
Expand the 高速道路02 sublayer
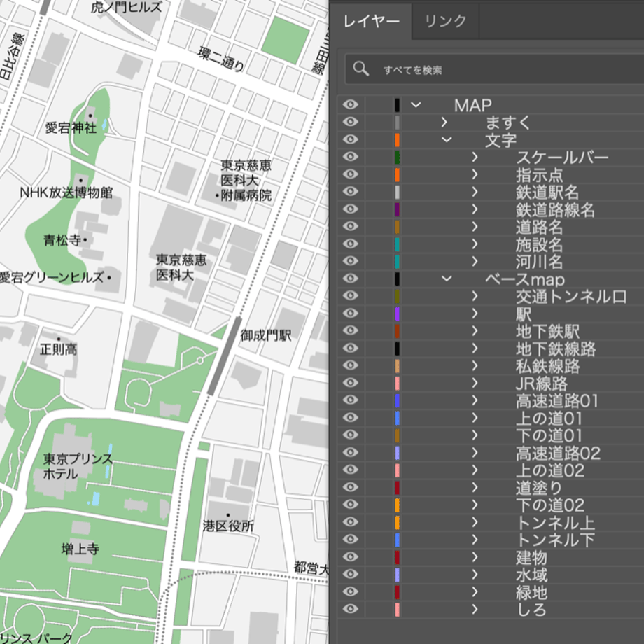(x=475, y=453)
